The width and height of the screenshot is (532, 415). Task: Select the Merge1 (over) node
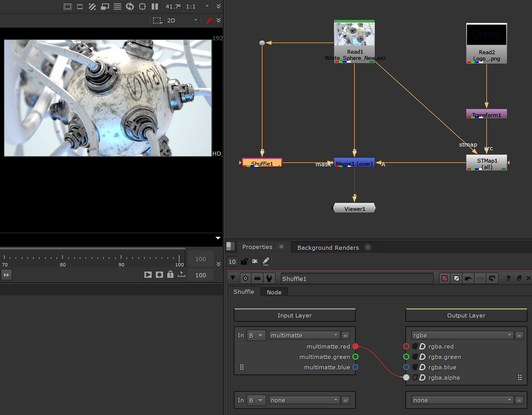[x=354, y=163]
